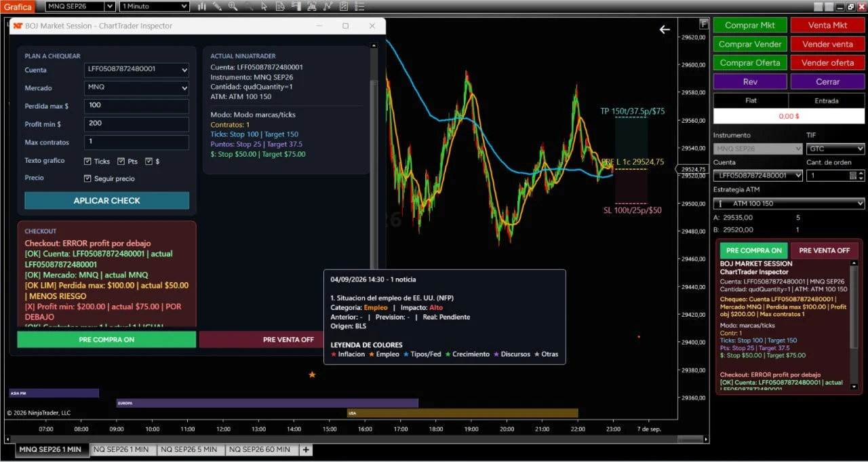Click PRE VENTA OFF in Chart Trader panel
Viewport: 868px width, 462px height.
pyautogui.click(x=824, y=250)
